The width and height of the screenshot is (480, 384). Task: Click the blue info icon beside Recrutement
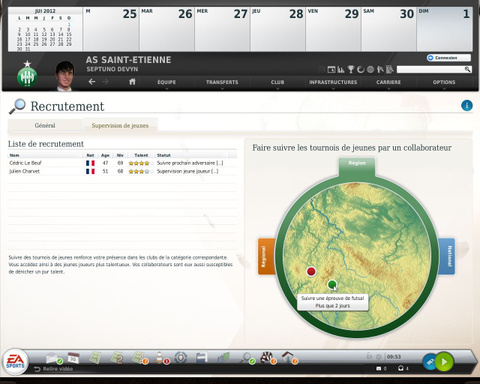coord(467,106)
